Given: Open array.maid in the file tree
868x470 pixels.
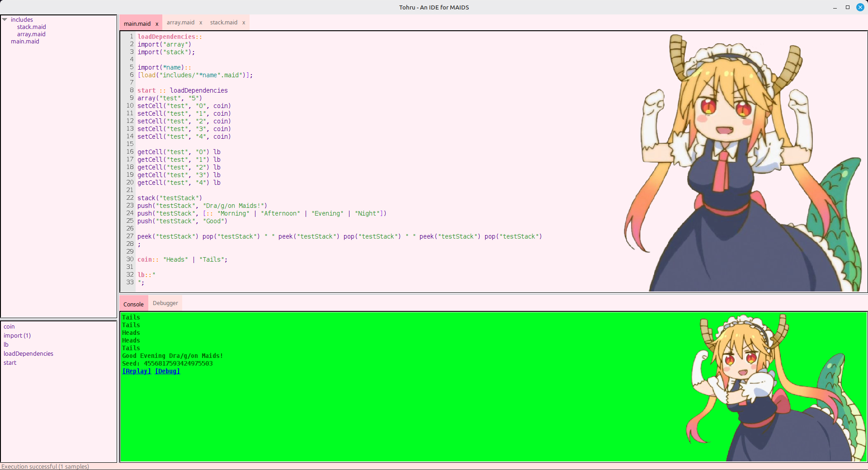Looking at the screenshot, I should point(31,34).
